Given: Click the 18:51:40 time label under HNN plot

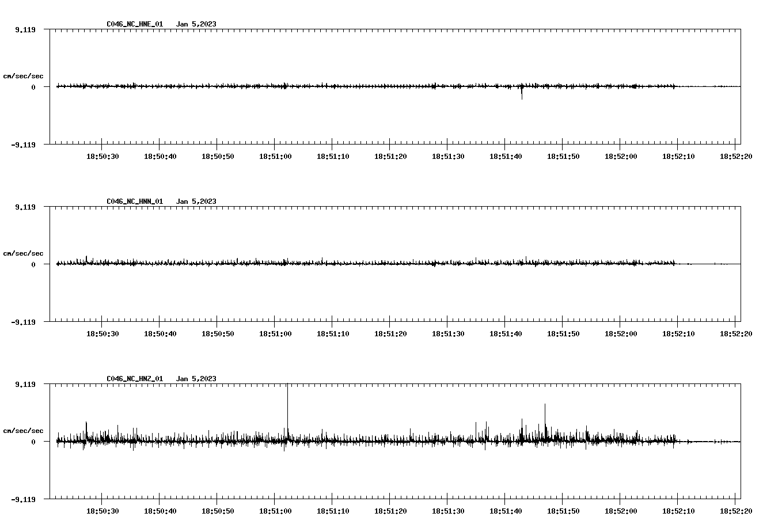Looking at the screenshot, I should click(506, 333).
